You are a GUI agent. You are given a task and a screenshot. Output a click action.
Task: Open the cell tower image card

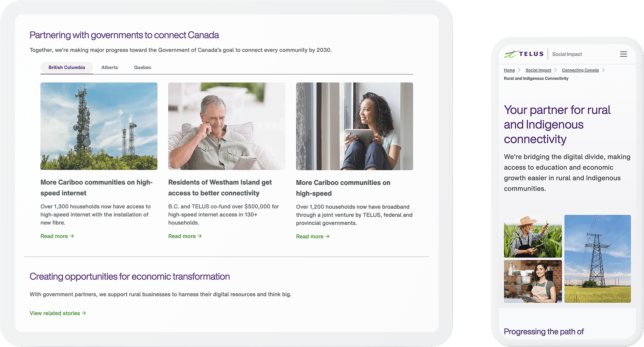pos(99,126)
